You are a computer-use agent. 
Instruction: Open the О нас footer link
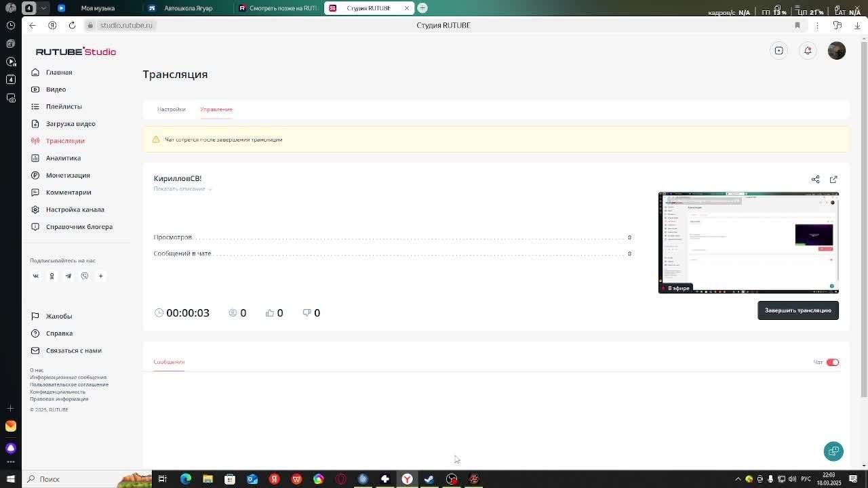coord(37,370)
